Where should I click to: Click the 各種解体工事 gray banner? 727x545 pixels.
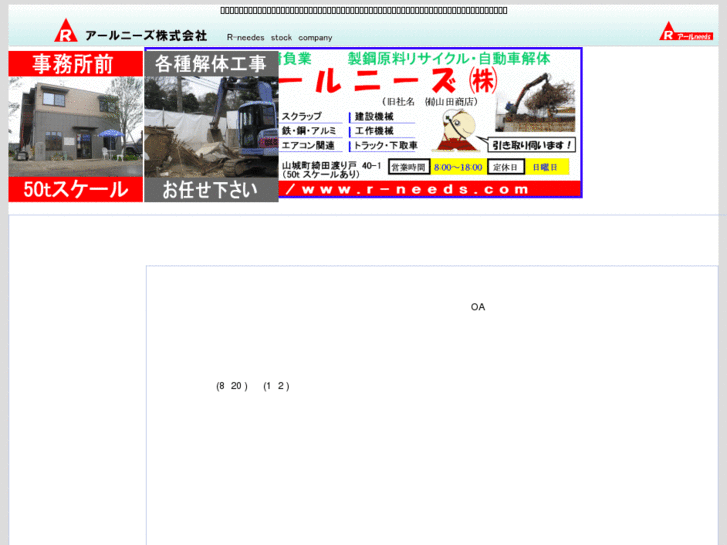coord(211,64)
